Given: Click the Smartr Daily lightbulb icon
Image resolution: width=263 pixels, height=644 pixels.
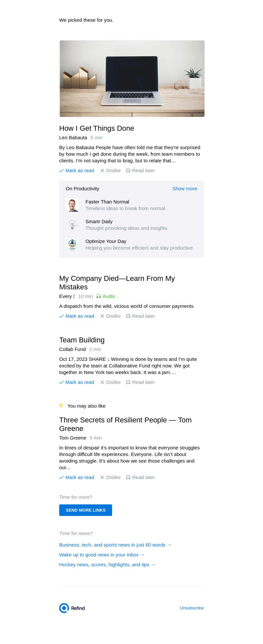Looking at the screenshot, I should [x=72, y=225].
